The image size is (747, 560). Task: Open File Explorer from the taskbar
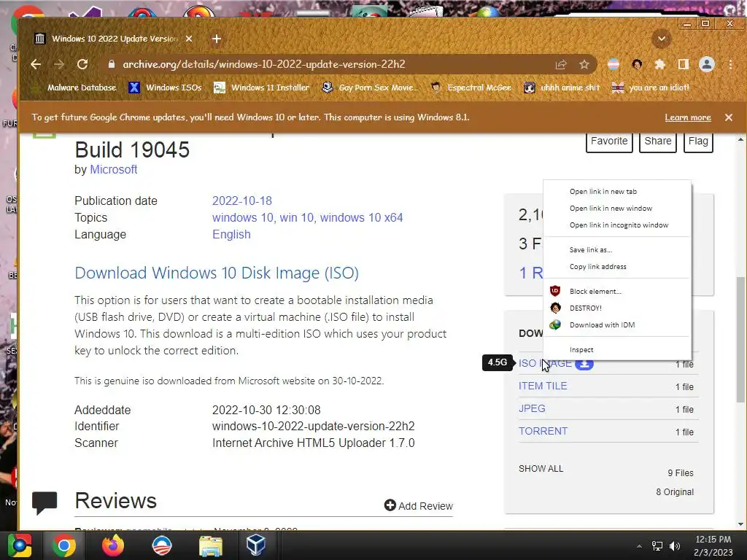pyautogui.click(x=210, y=545)
